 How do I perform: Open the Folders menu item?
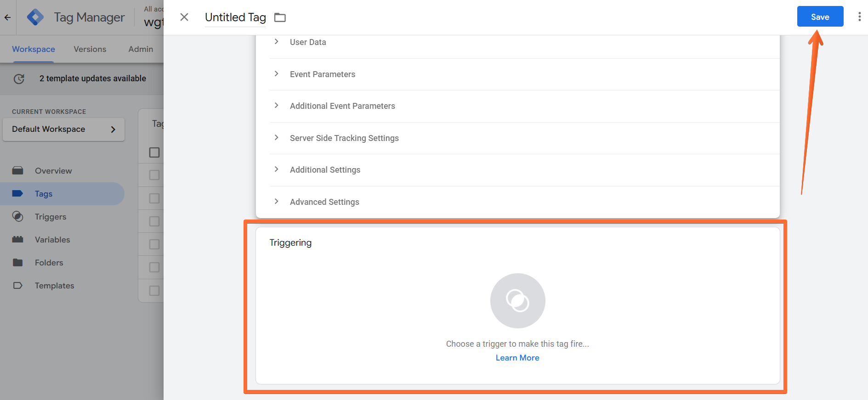click(49, 263)
